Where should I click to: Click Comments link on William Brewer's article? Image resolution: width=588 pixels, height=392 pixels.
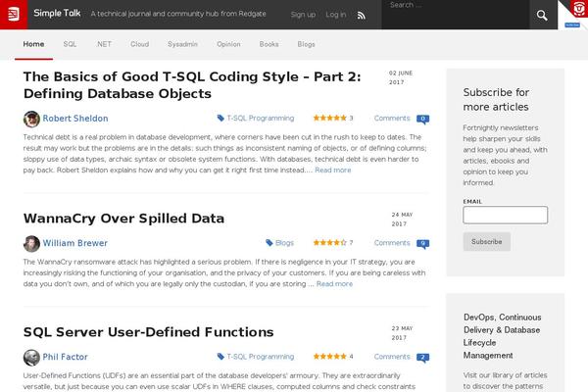(392, 243)
